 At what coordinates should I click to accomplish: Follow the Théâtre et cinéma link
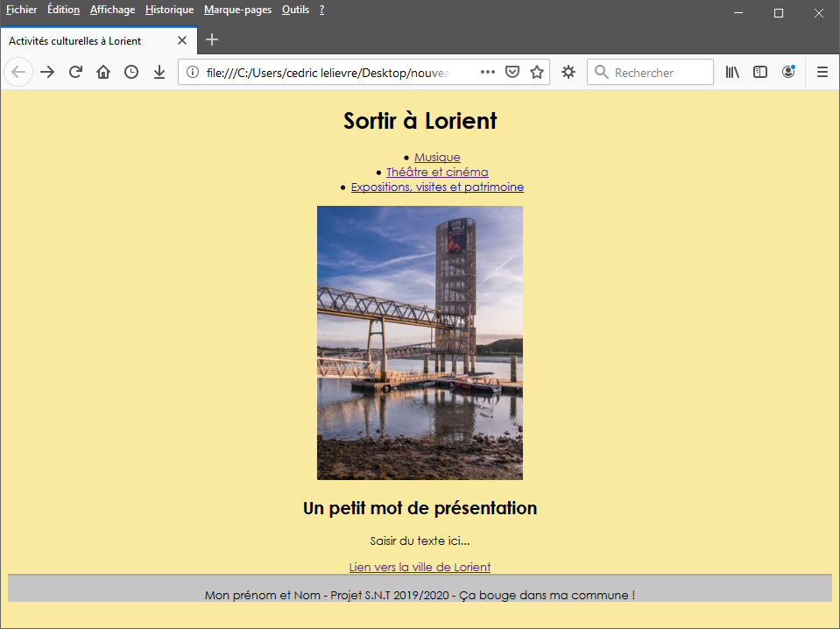coord(437,172)
